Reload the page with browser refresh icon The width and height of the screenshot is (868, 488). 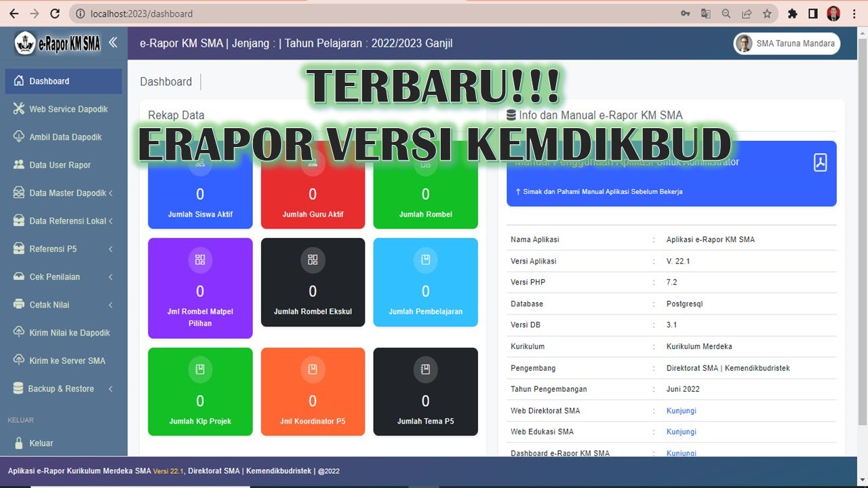56,14
